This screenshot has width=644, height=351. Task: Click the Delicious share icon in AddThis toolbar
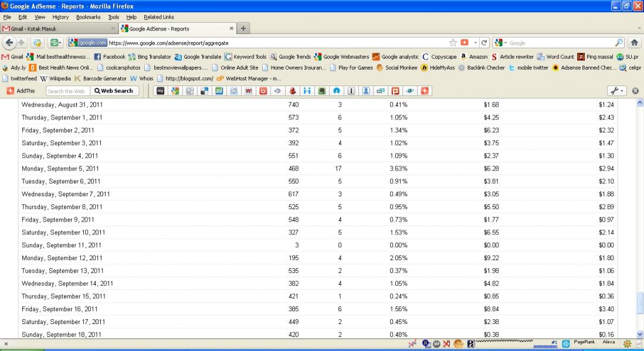pos(204,91)
